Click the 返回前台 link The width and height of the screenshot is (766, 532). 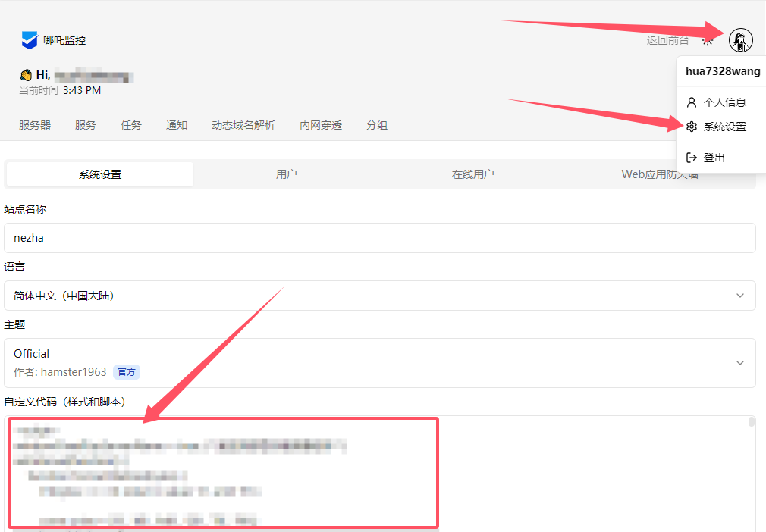pyautogui.click(x=667, y=40)
